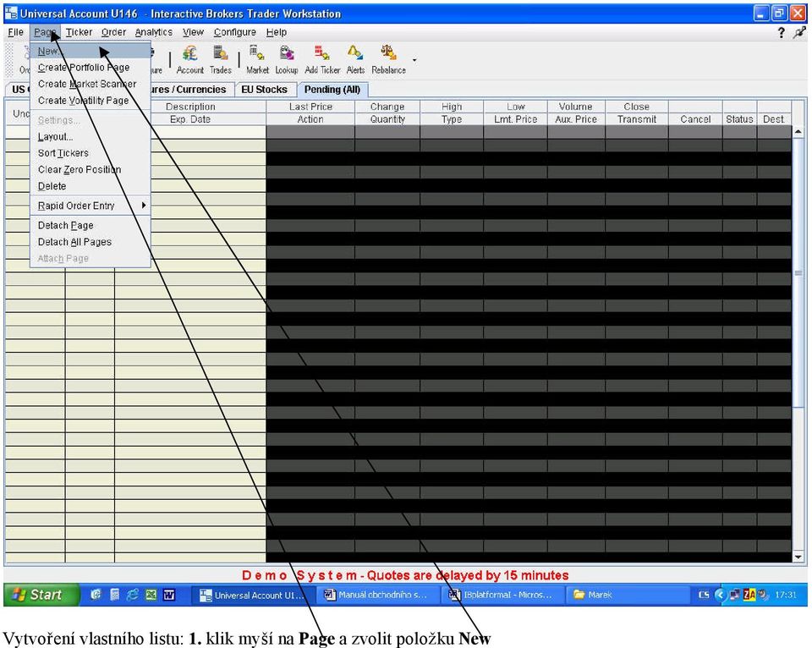Image resolution: width=812 pixels, height=648 pixels.
Task: Open the File menu
Action: pos(15,32)
